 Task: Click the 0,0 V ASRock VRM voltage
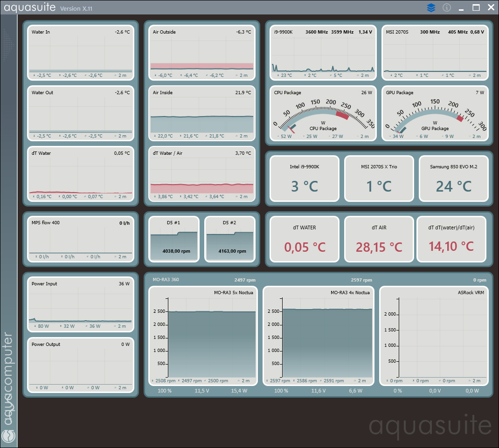tap(435, 391)
